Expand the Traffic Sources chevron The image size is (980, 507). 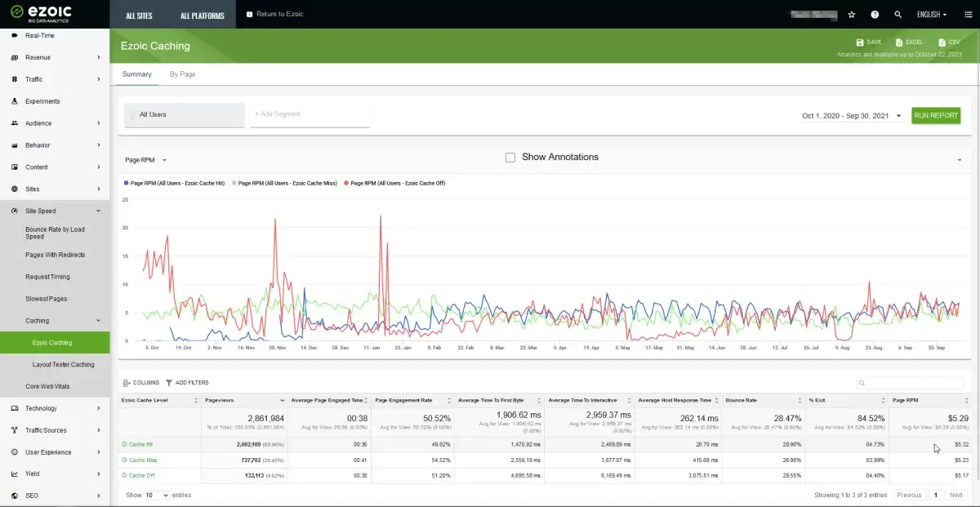(x=99, y=430)
